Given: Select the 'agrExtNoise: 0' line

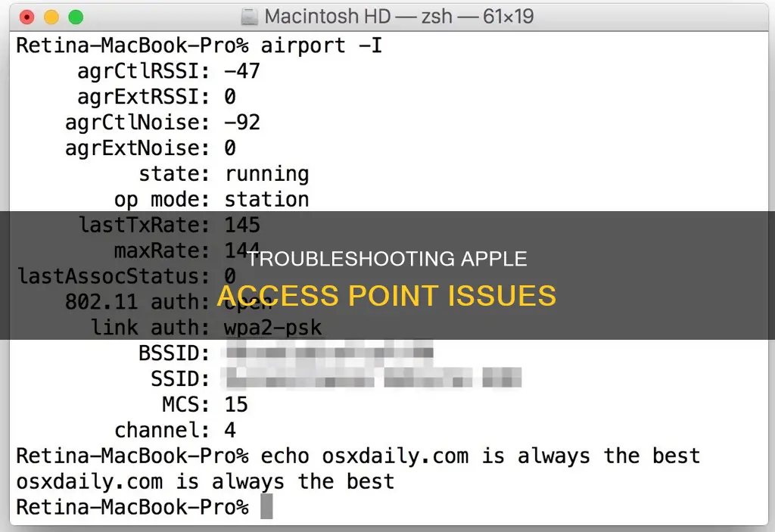Looking at the screenshot, I should tap(151, 148).
